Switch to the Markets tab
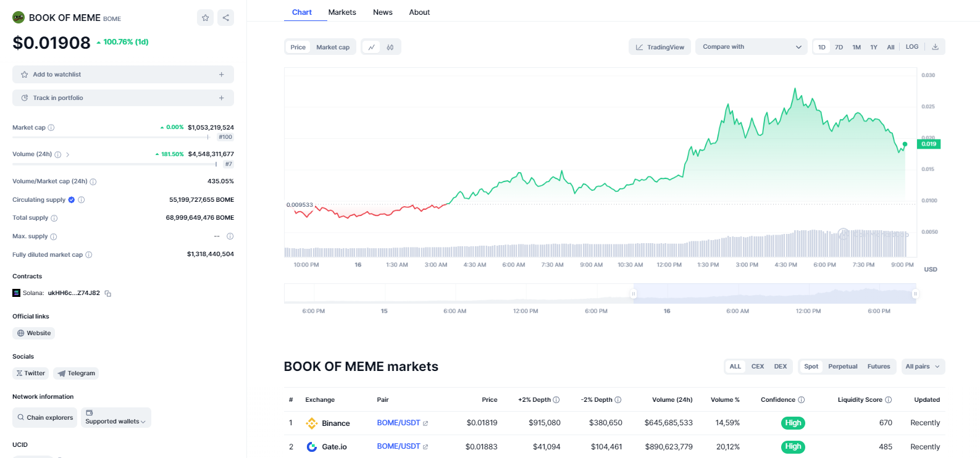The width and height of the screenshot is (980, 458). pyautogui.click(x=342, y=12)
